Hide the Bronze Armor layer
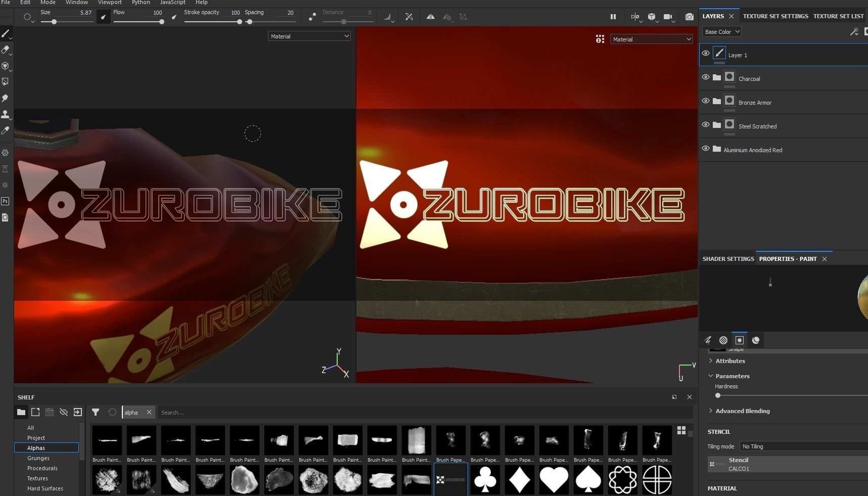The height and width of the screenshot is (496, 868). point(706,101)
